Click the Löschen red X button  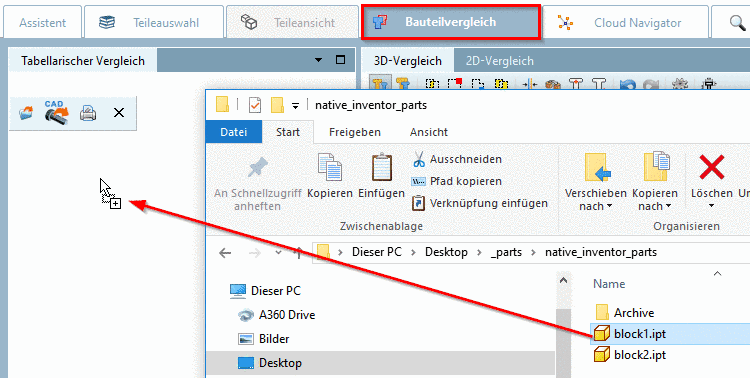point(712,180)
